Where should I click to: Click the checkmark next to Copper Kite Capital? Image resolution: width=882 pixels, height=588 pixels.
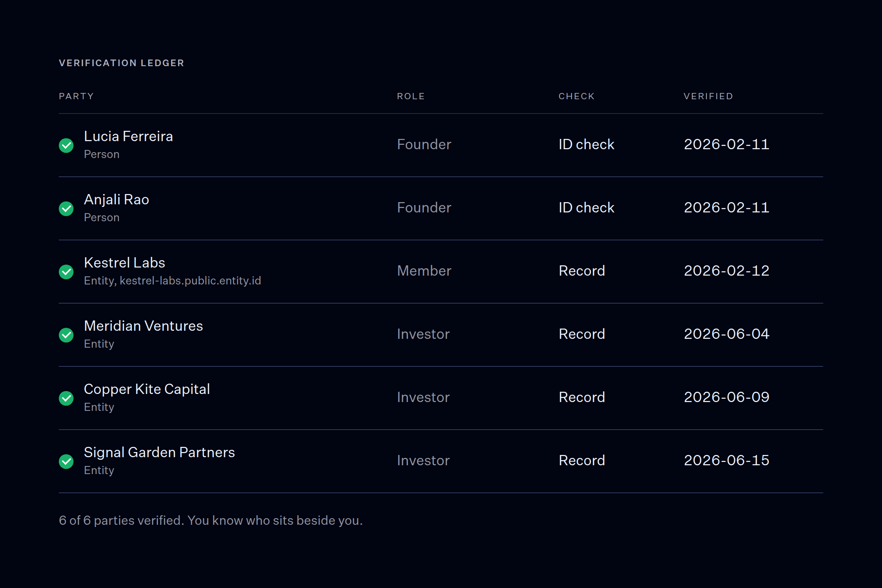point(66,398)
